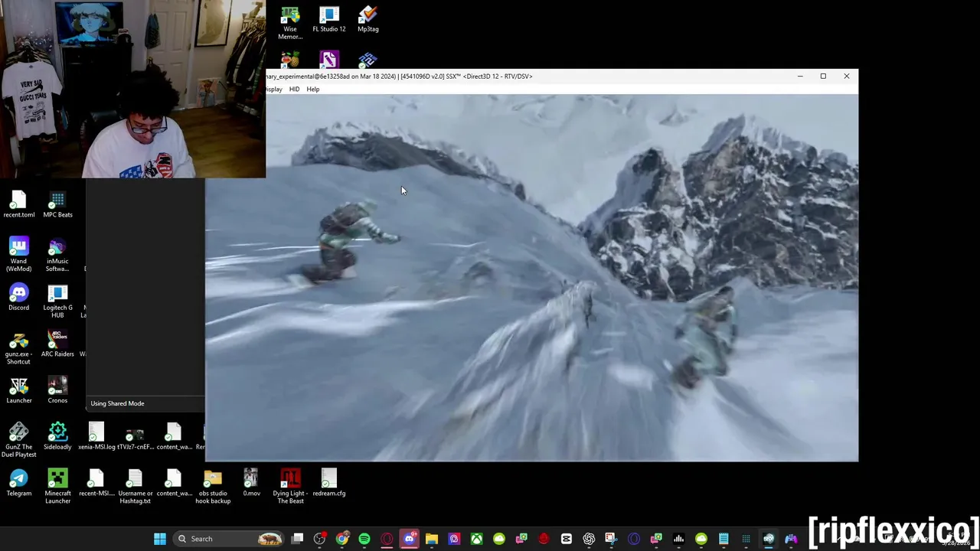Open the Help menu in Xenia window
980x551 pixels.
coord(313,90)
